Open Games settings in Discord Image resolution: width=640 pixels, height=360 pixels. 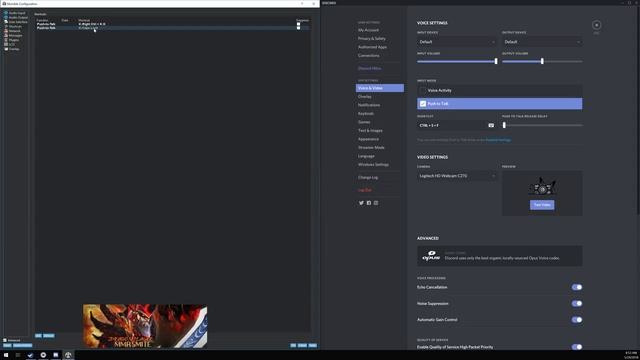coord(364,122)
